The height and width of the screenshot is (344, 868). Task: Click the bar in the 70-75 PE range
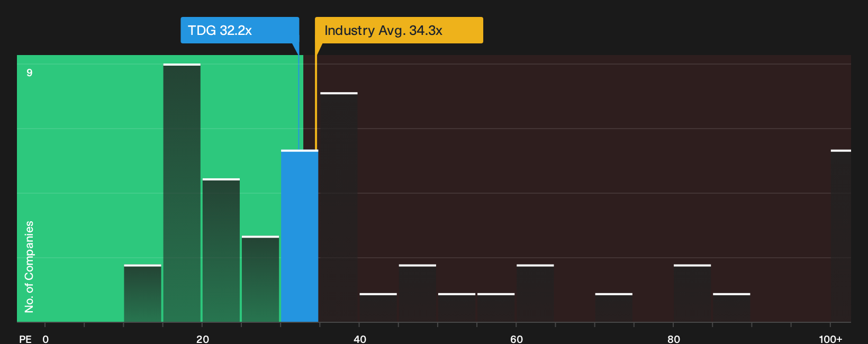click(x=613, y=307)
